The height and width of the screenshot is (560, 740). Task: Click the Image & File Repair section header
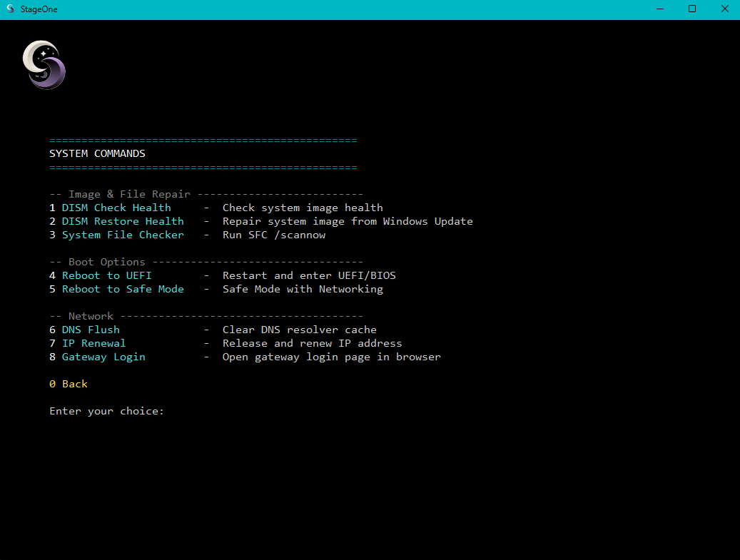[129, 194]
